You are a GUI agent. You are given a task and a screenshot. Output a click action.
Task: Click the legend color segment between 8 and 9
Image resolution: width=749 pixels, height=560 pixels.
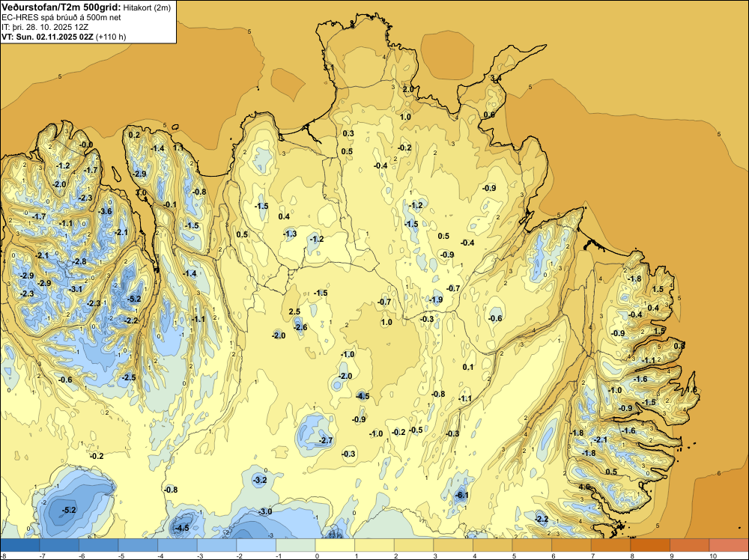click(x=650, y=545)
